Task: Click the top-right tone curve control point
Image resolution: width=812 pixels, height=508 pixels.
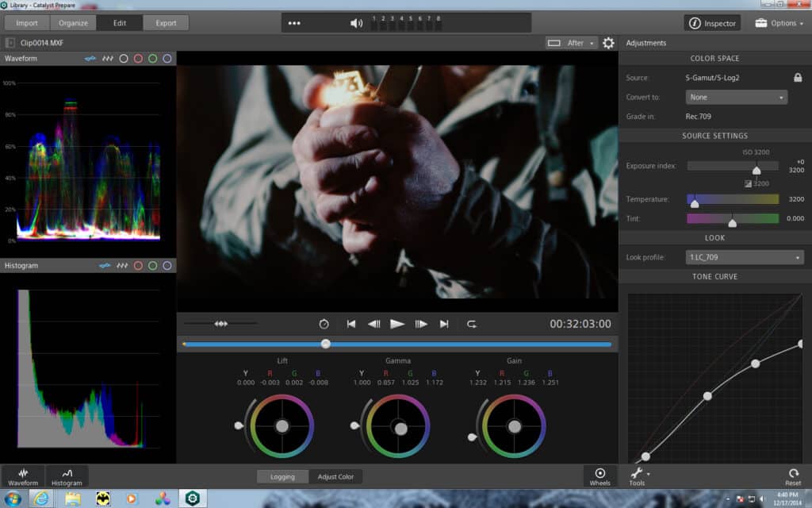Action: [801, 344]
